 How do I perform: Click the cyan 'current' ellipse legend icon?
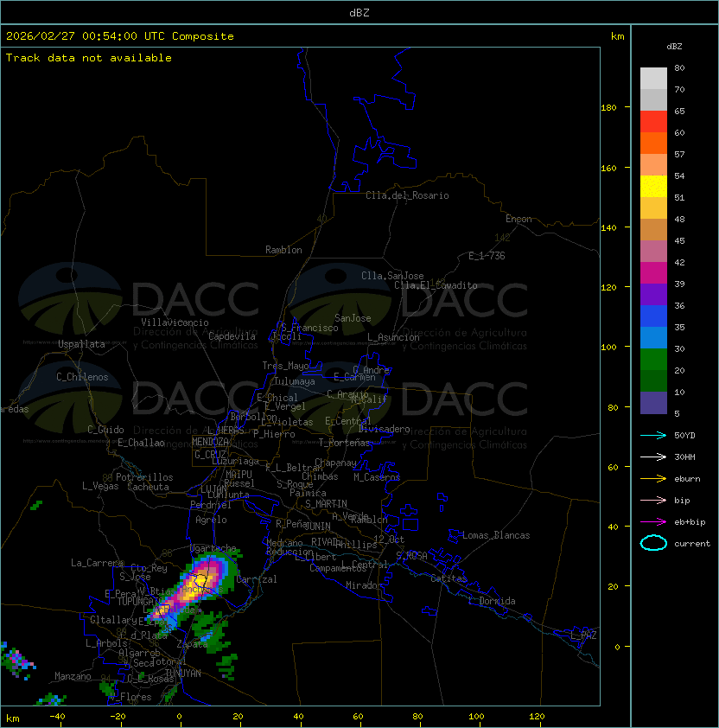(653, 543)
